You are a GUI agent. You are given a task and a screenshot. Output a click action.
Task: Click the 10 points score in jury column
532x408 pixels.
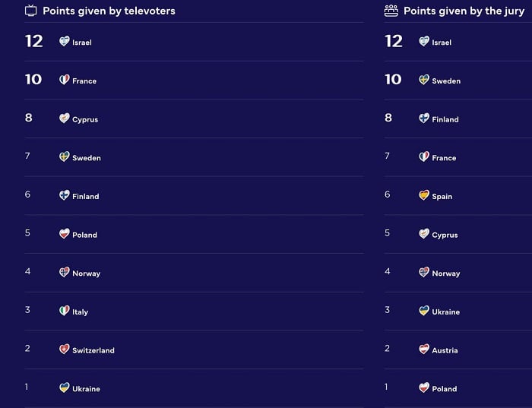pyautogui.click(x=393, y=79)
